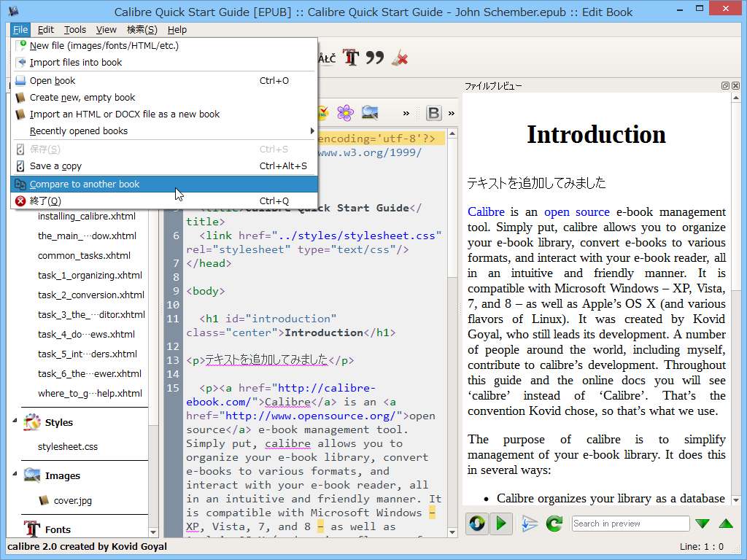Viewport: 747px width, 560px height.
Task: Click preview panel scrollbar up arrow
Action: (x=736, y=98)
